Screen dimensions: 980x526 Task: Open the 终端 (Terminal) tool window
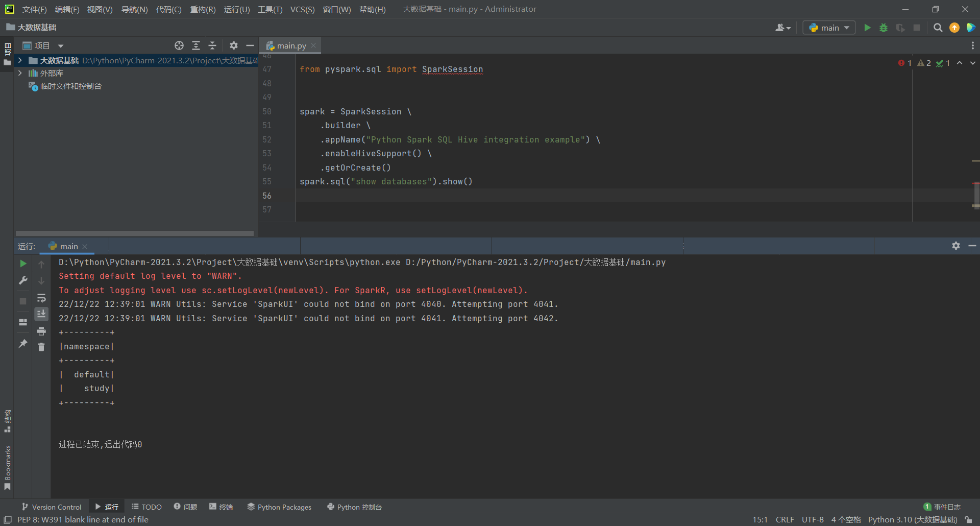[221, 507]
